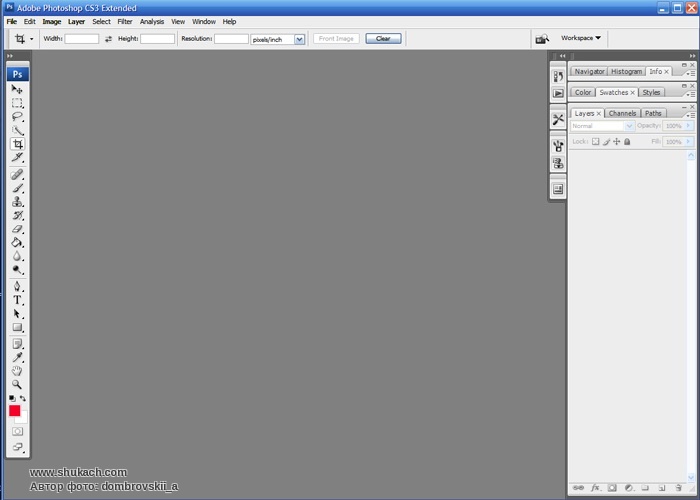Toggle lock all
Viewport: 700px width, 500px height.
[x=627, y=142]
